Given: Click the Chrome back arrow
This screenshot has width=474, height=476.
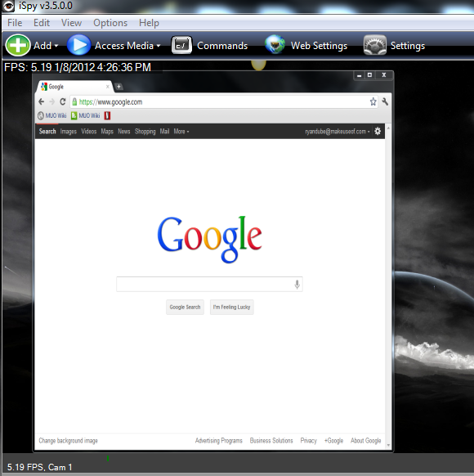Looking at the screenshot, I should tap(42, 101).
